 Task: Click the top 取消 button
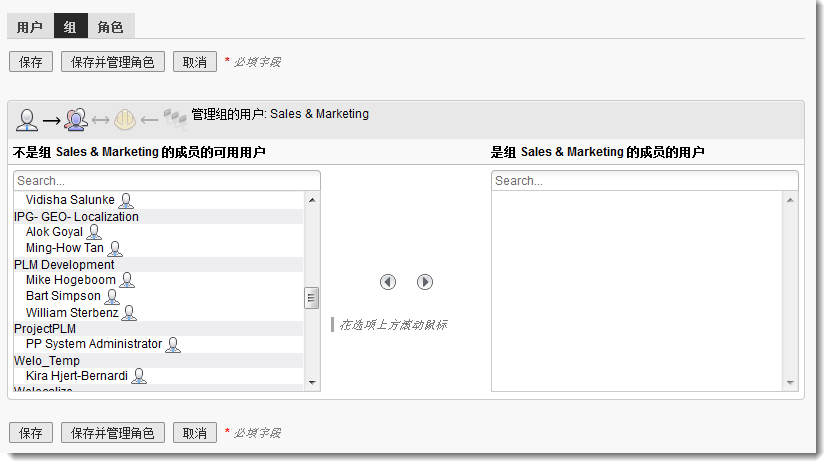195,62
